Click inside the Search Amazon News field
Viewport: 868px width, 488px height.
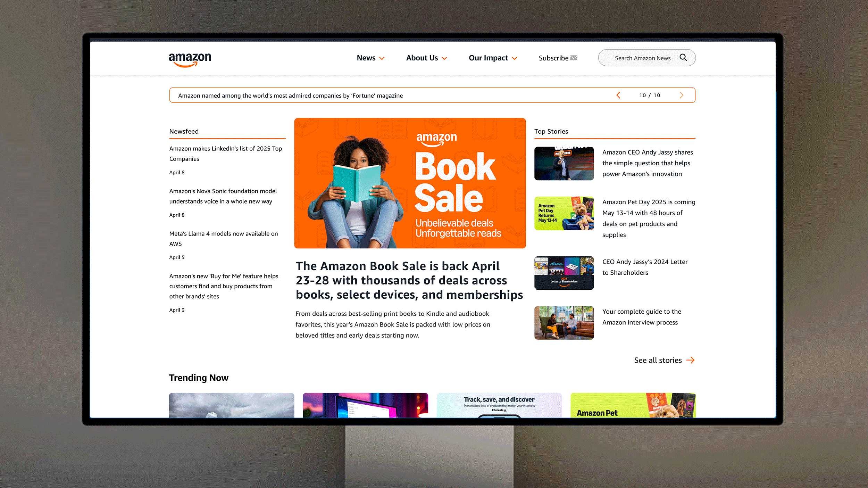(x=642, y=58)
